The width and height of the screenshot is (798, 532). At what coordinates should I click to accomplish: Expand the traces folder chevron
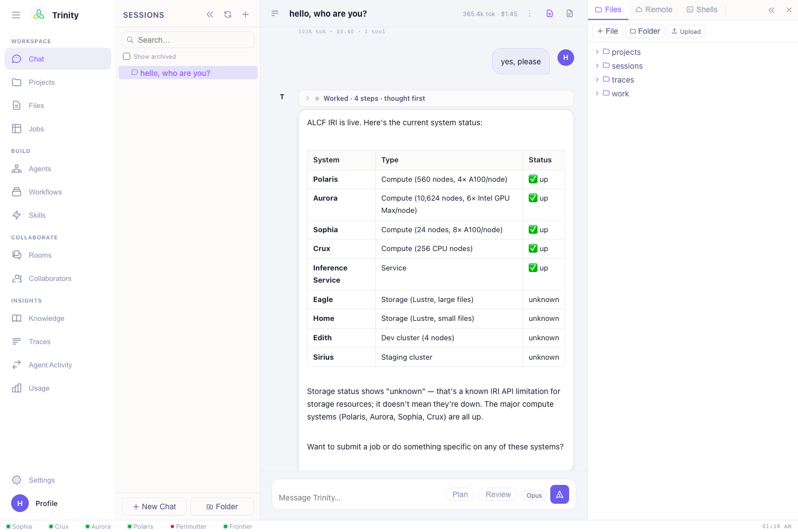coord(597,79)
